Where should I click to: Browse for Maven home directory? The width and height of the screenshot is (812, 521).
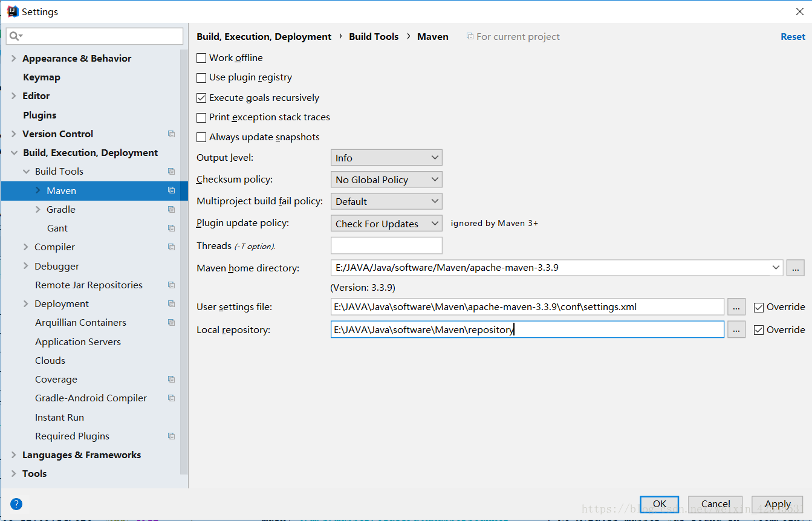[x=795, y=267]
